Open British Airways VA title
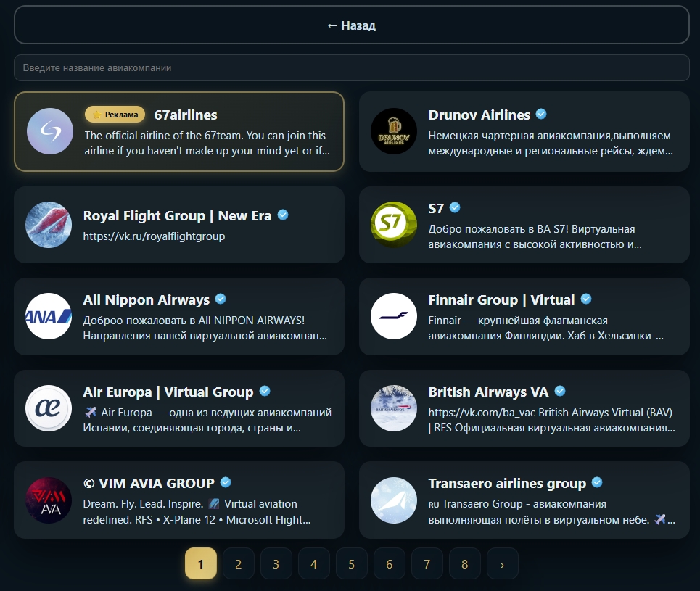This screenshot has width=700, height=591. click(x=488, y=392)
